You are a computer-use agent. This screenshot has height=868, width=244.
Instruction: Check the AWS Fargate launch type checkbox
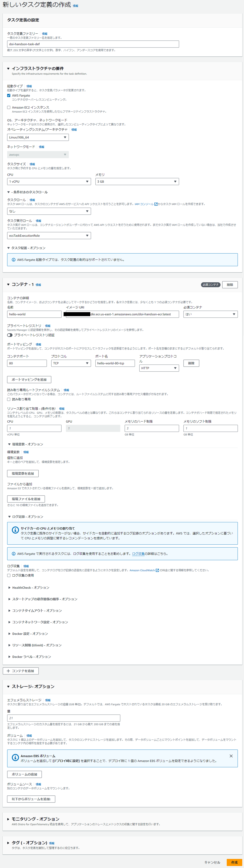pos(9,95)
